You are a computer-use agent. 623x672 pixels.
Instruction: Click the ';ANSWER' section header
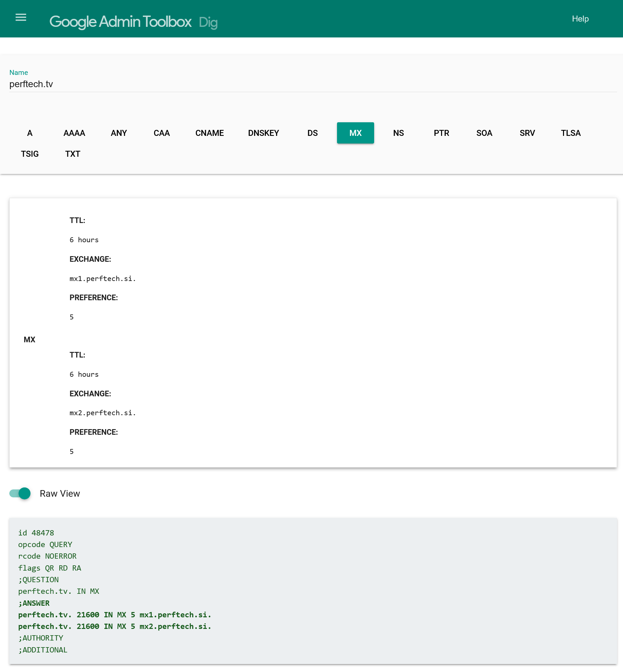coord(34,603)
